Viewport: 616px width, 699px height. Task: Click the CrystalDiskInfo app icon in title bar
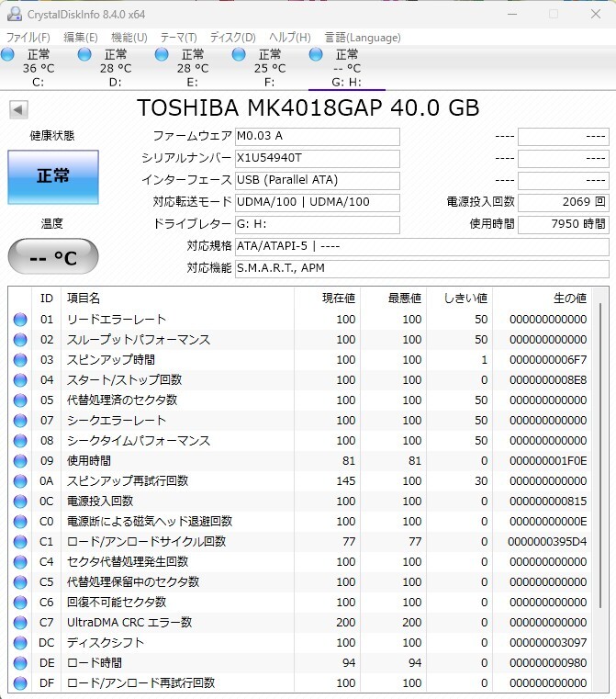click(x=14, y=14)
